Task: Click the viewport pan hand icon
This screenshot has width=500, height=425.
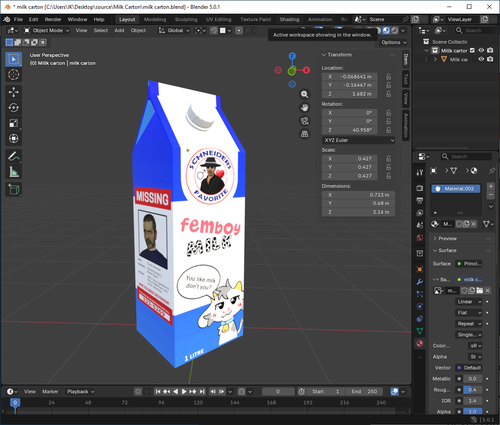Action: click(x=304, y=107)
